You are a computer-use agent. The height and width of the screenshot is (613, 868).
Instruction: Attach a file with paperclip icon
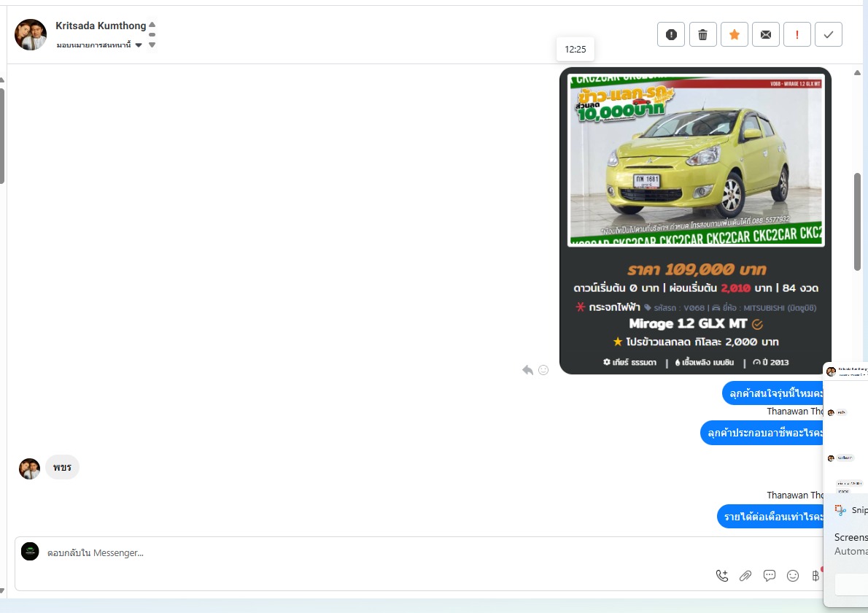click(745, 576)
